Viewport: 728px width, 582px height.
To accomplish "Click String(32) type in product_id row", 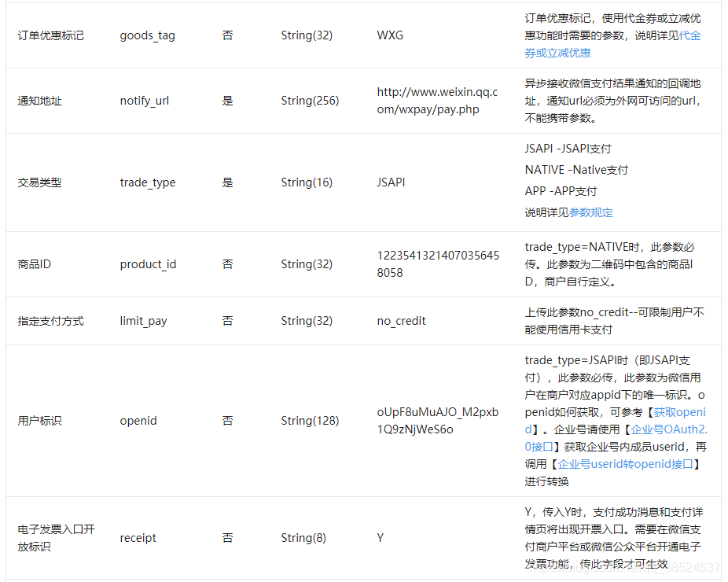I will pos(307,264).
